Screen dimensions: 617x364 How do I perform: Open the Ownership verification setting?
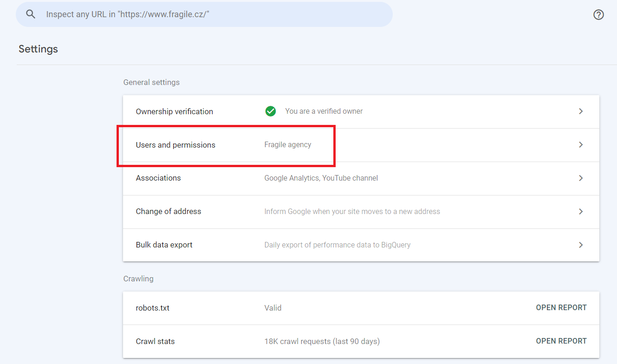click(174, 111)
